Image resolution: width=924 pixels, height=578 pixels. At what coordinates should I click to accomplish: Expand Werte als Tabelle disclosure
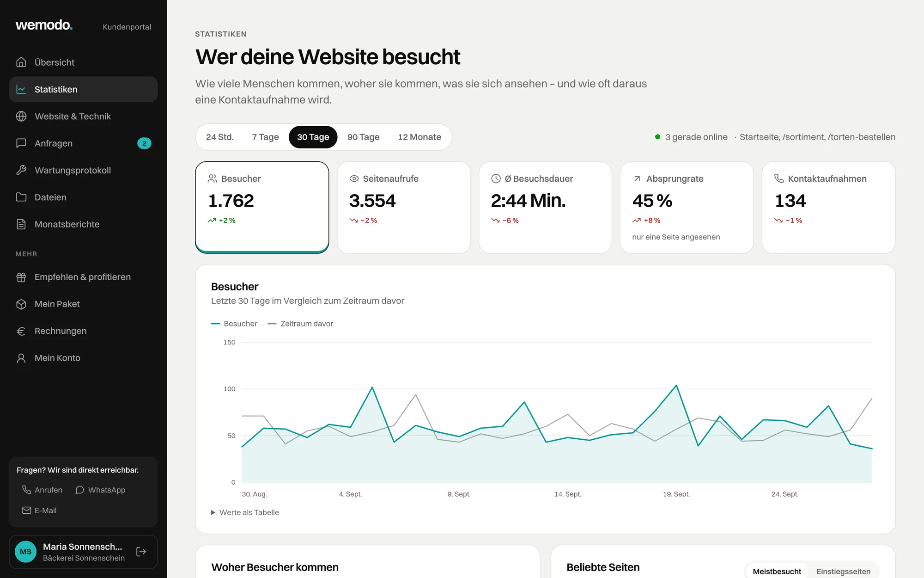point(245,512)
